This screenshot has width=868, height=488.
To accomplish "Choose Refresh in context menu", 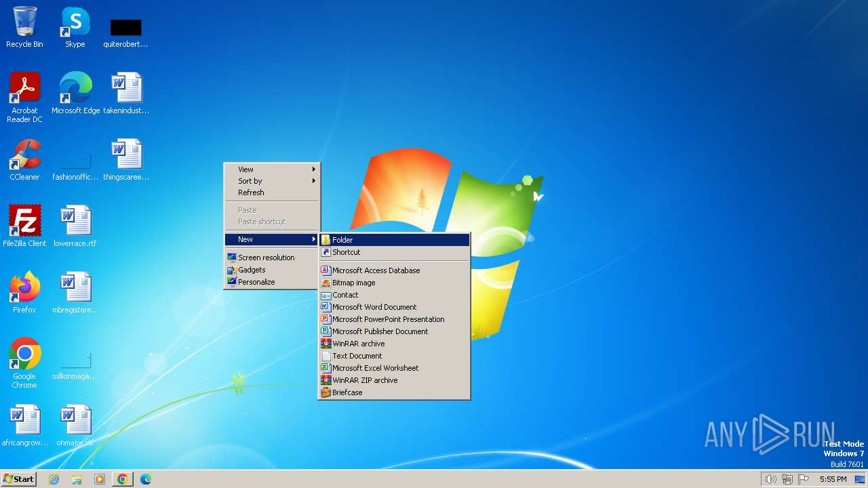I will (x=272, y=192).
